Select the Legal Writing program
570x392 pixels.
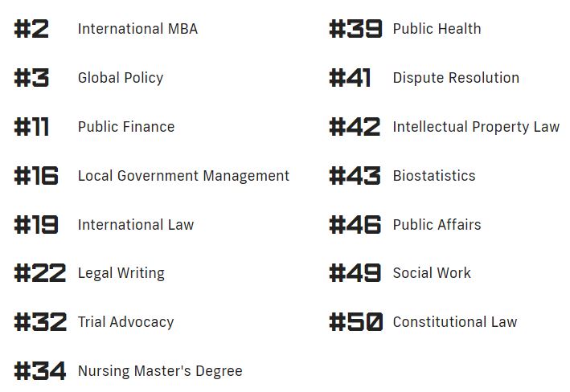click(x=121, y=273)
